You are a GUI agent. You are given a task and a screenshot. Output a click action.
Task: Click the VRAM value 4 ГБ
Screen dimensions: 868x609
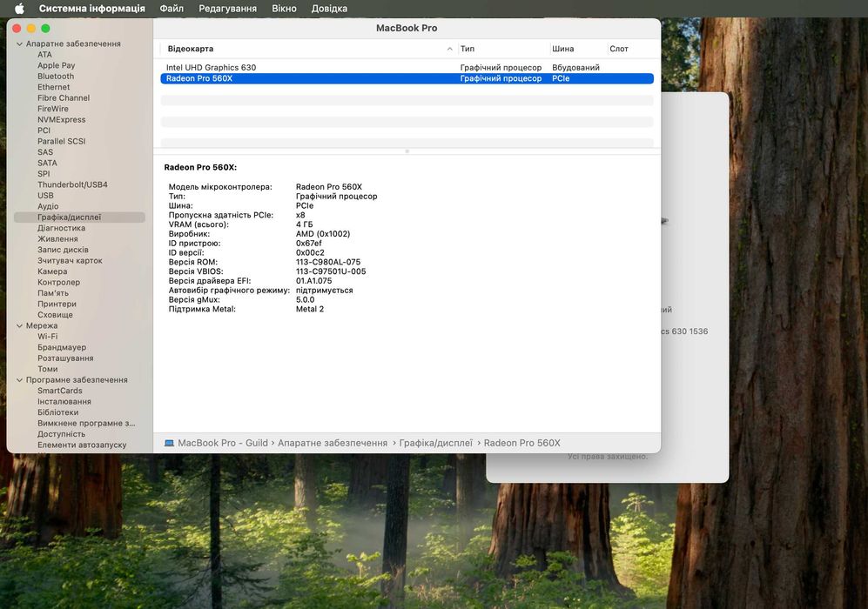coord(305,224)
